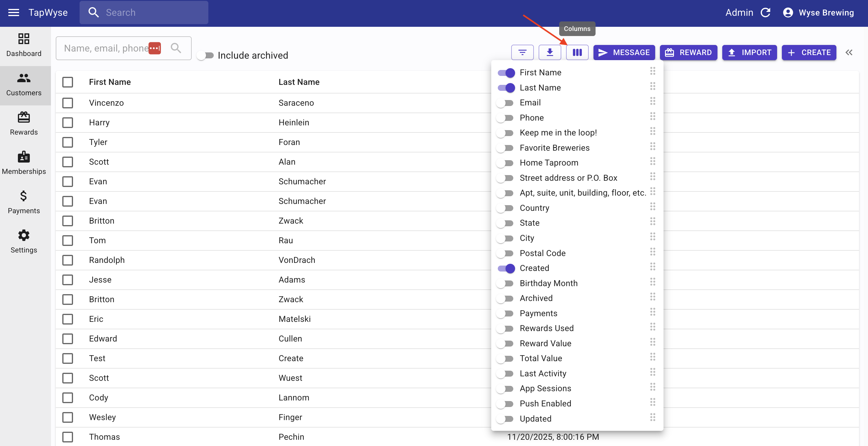Click the filter list icon button
Viewport: 868px width, 446px height.
(x=522, y=52)
